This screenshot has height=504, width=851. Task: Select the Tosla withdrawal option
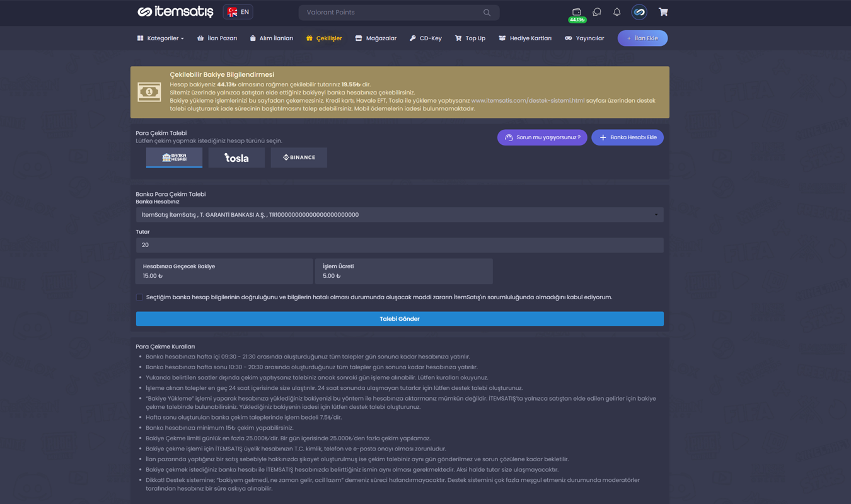pyautogui.click(x=236, y=157)
